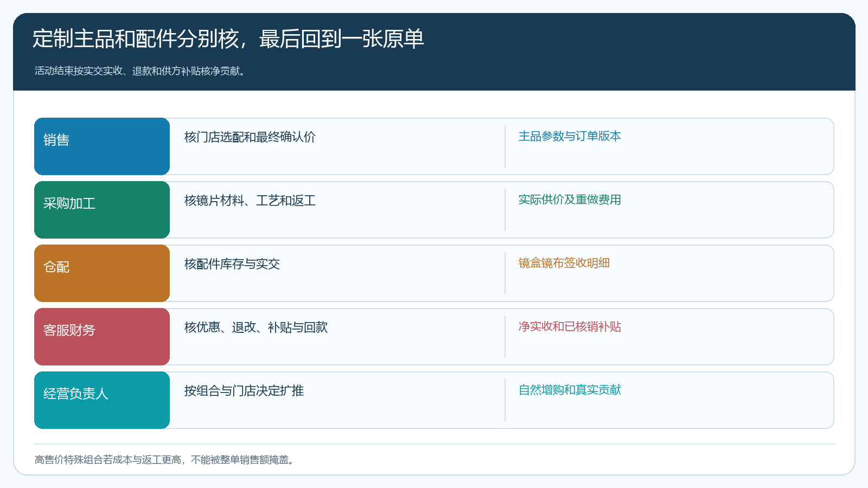Click 实际供价及重做费用 text

[570, 200]
